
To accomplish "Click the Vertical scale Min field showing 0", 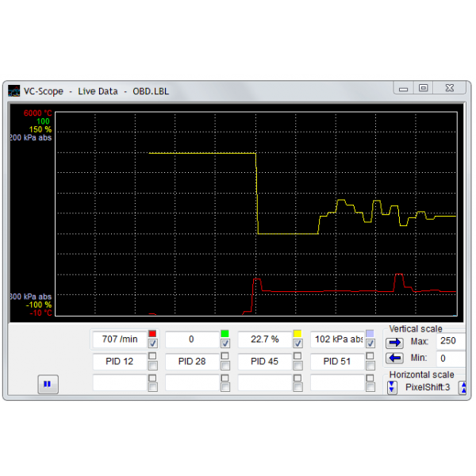I will point(451,359).
